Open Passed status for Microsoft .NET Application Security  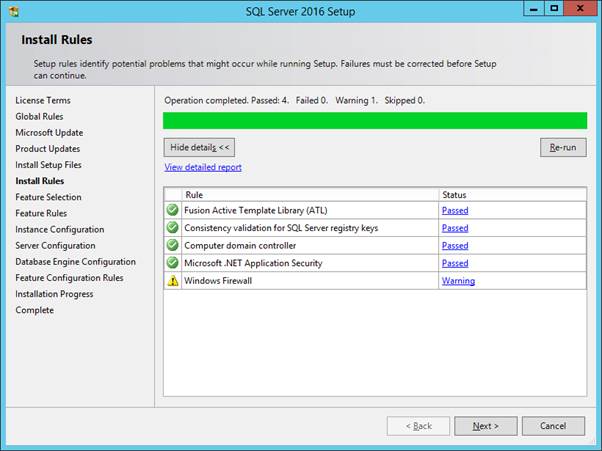[x=455, y=263]
